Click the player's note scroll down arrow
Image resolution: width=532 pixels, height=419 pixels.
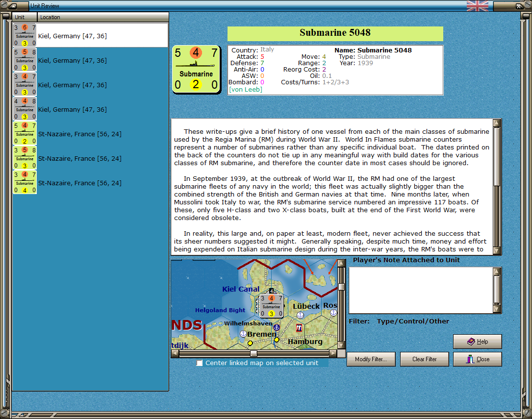(x=497, y=309)
